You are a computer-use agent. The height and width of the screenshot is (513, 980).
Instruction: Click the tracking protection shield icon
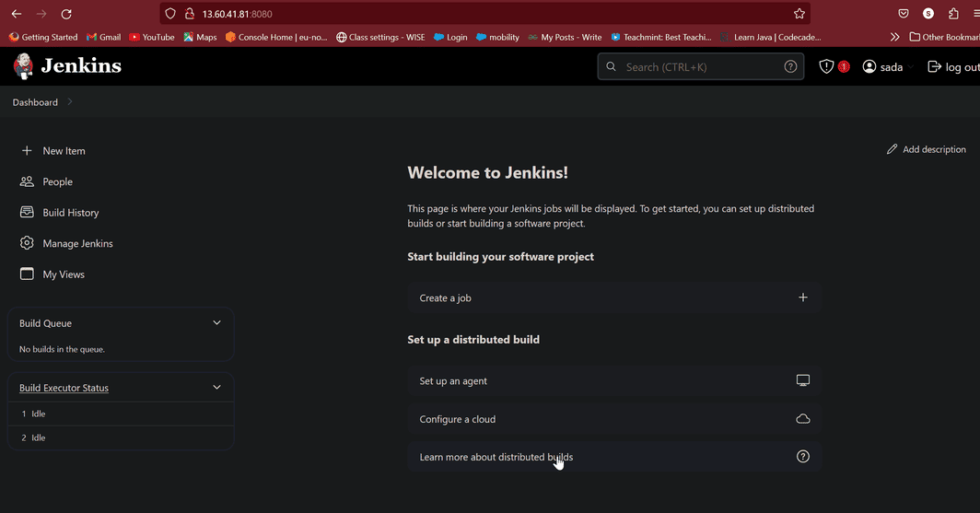(x=170, y=14)
